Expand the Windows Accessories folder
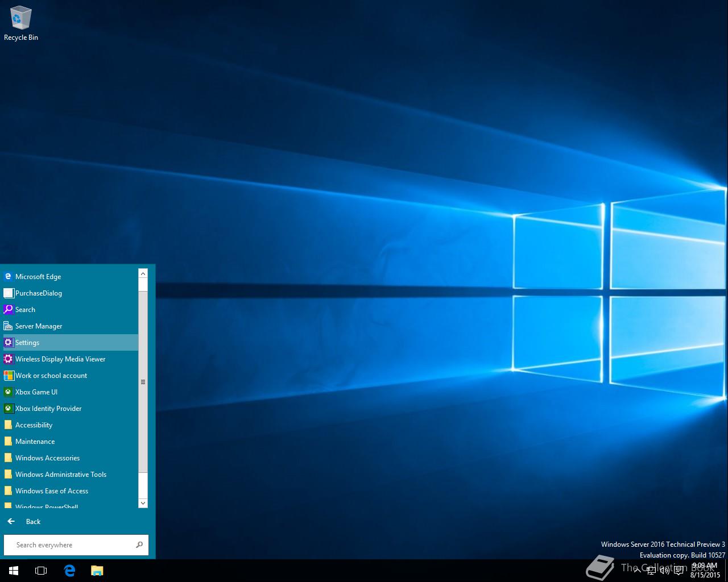This screenshot has width=728, height=582. click(71, 458)
